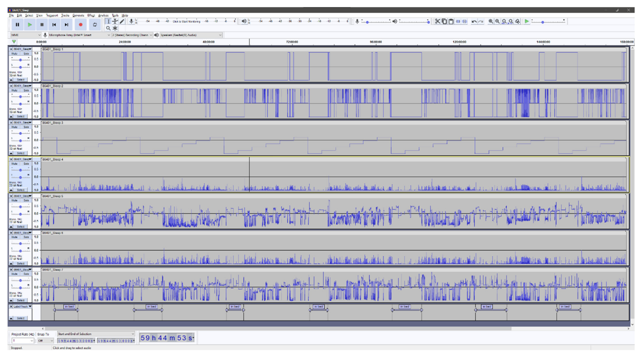Choose the Draw pencil tool
The image size is (644, 357).
(x=122, y=22)
